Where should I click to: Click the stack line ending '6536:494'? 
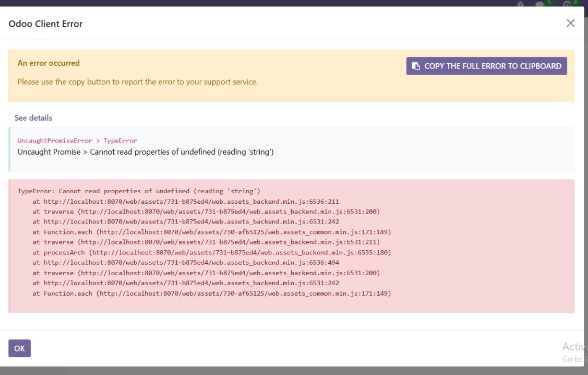pos(186,263)
